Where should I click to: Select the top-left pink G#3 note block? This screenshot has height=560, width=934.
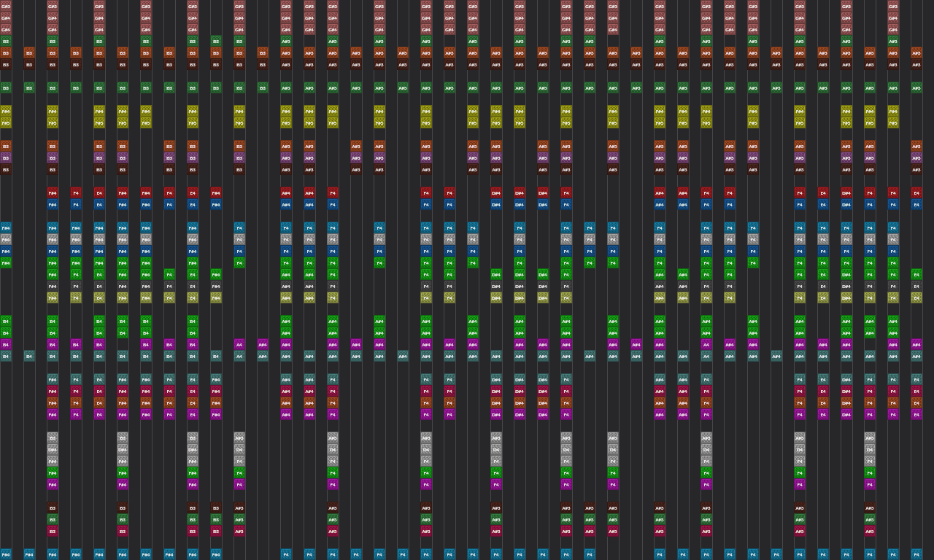tap(6, 6)
